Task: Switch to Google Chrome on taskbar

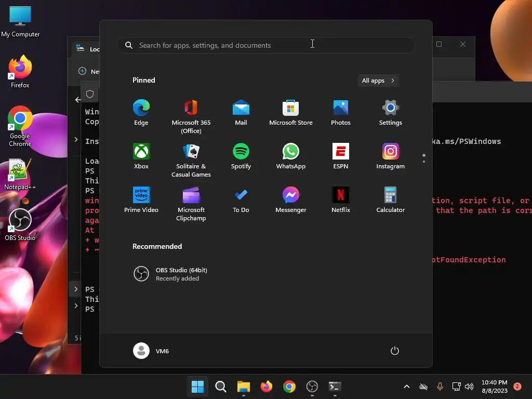Action: [289, 387]
